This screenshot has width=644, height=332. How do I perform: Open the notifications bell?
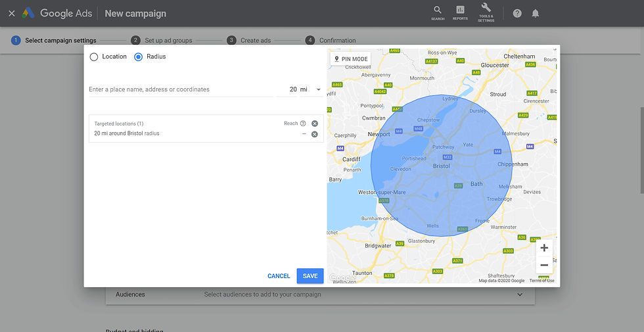click(x=535, y=13)
